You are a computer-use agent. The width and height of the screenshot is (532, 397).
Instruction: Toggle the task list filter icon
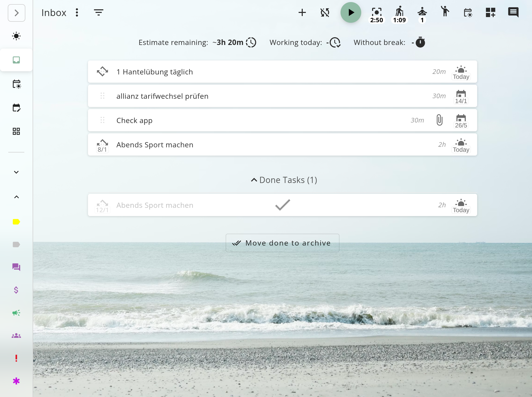[98, 12]
